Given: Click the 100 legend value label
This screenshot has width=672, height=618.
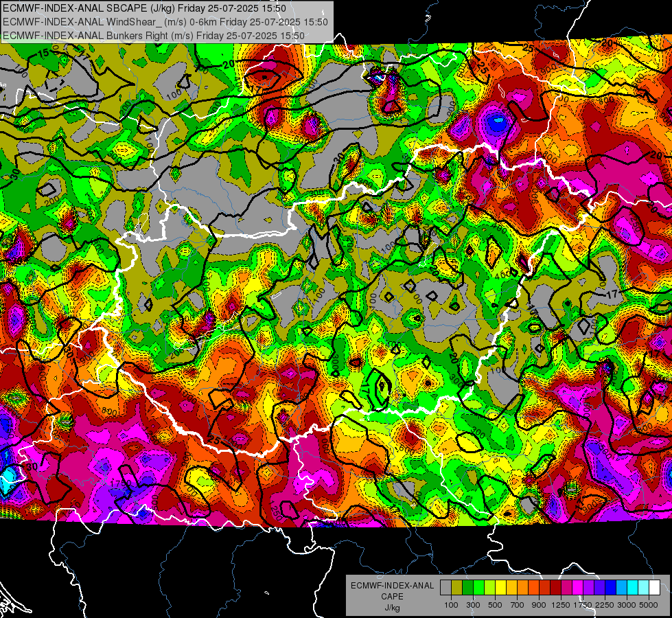Looking at the screenshot, I should coord(451,605).
